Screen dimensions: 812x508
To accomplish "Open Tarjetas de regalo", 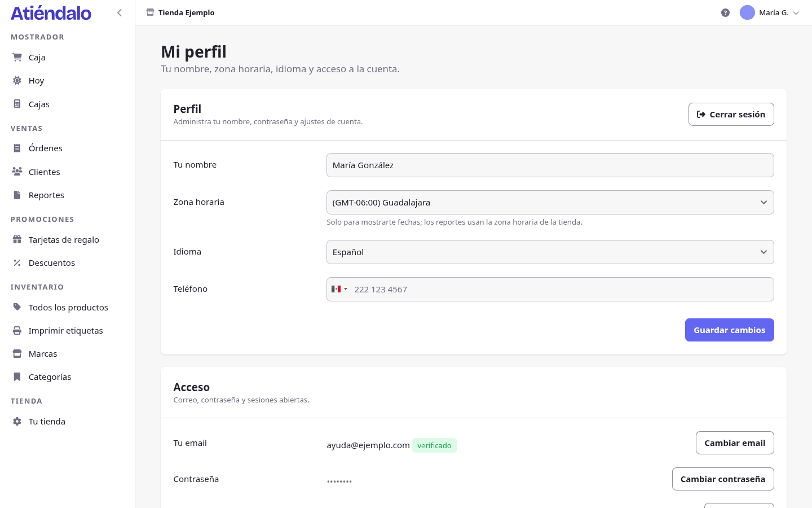I will (x=68, y=240).
